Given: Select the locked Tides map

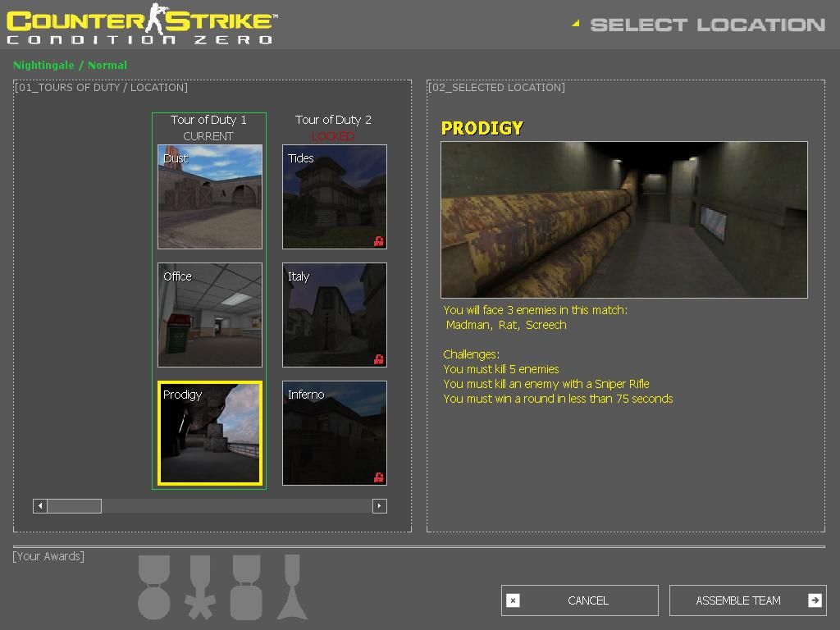Looking at the screenshot, I should pos(334,197).
